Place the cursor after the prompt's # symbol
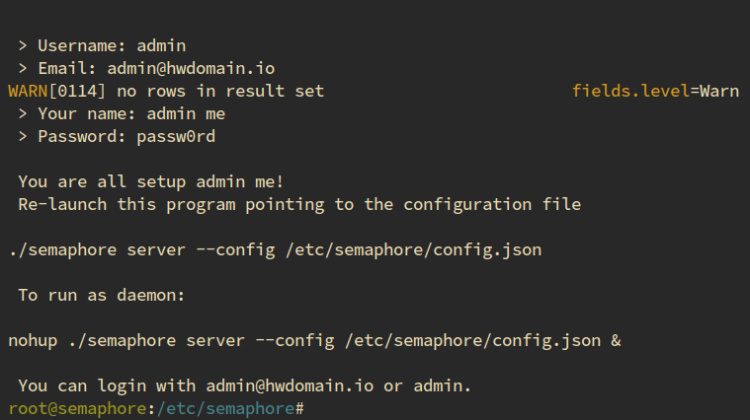Image resolution: width=750 pixels, height=420 pixels. click(308, 409)
